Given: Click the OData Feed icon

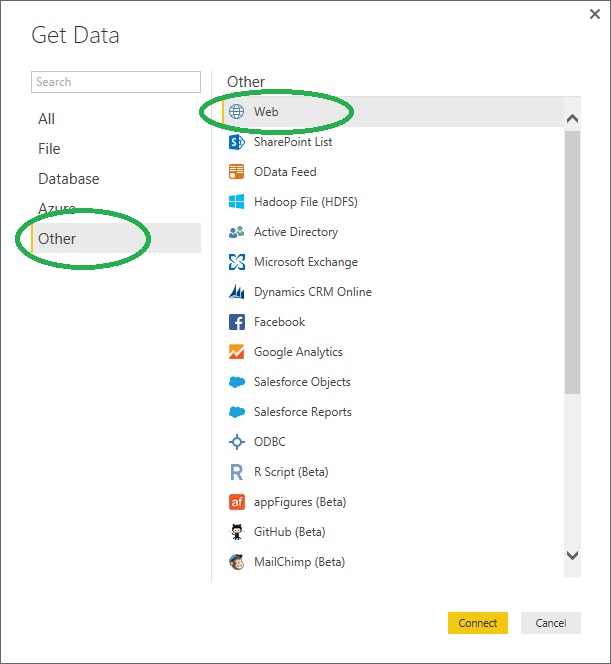Looking at the screenshot, I should [x=237, y=172].
